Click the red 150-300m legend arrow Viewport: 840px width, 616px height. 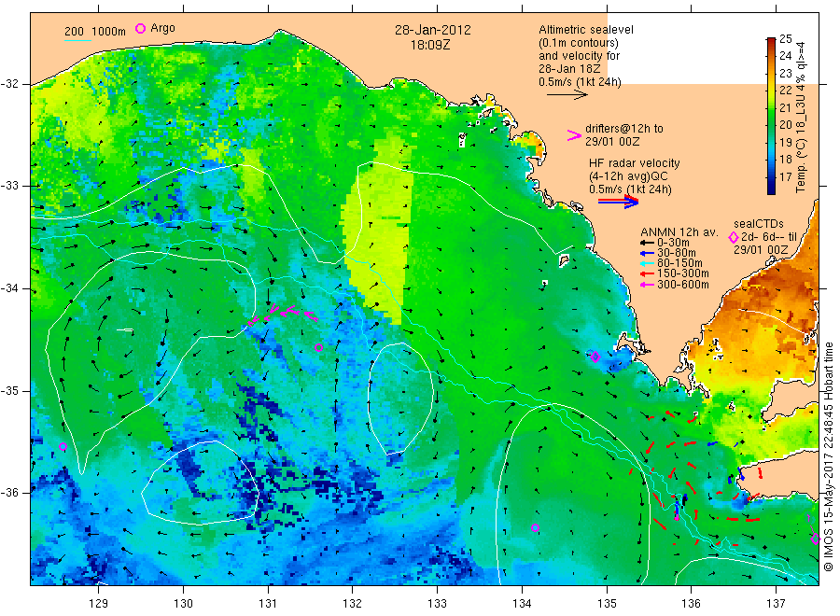[x=647, y=274]
